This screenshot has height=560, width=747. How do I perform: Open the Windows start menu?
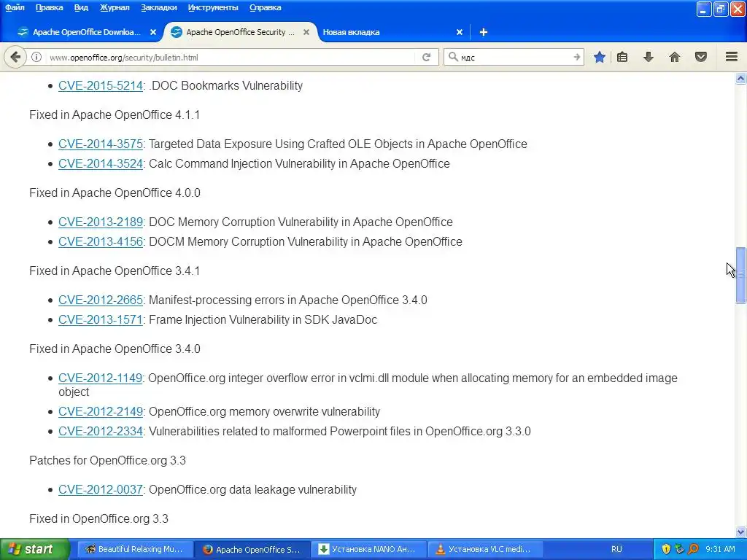click(34, 549)
